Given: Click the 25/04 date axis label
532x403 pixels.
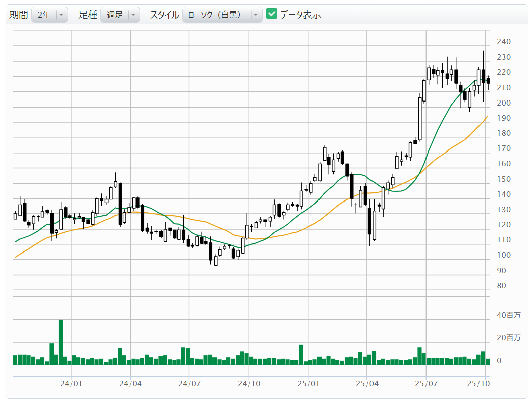Looking at the screenshot, I should click(x=367, y=383).
